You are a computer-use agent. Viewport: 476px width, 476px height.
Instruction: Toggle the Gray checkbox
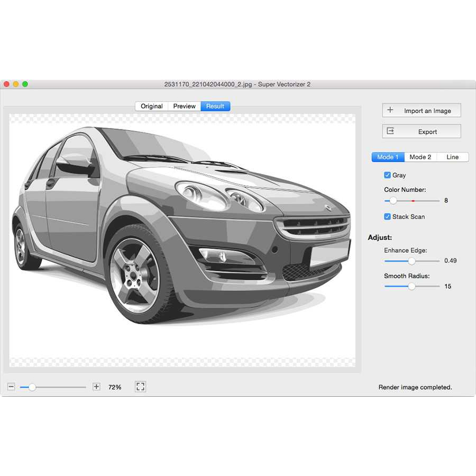[388, 175]
